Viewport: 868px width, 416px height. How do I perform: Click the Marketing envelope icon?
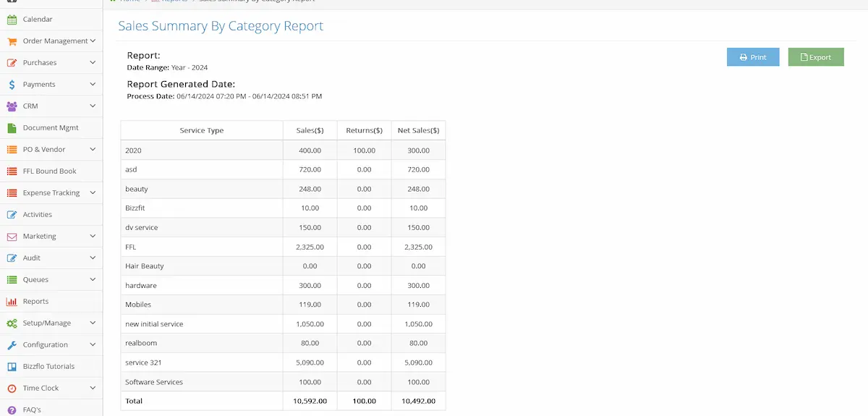[12, 237]
